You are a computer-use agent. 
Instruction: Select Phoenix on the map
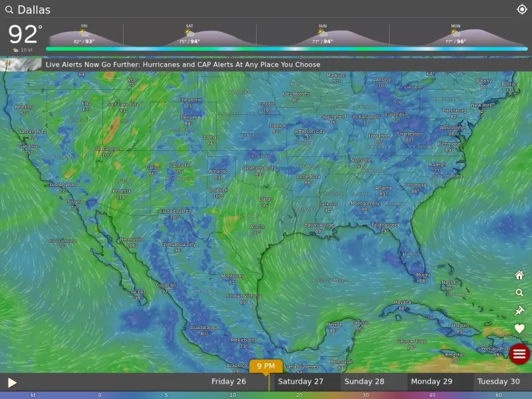pos(122,194)
